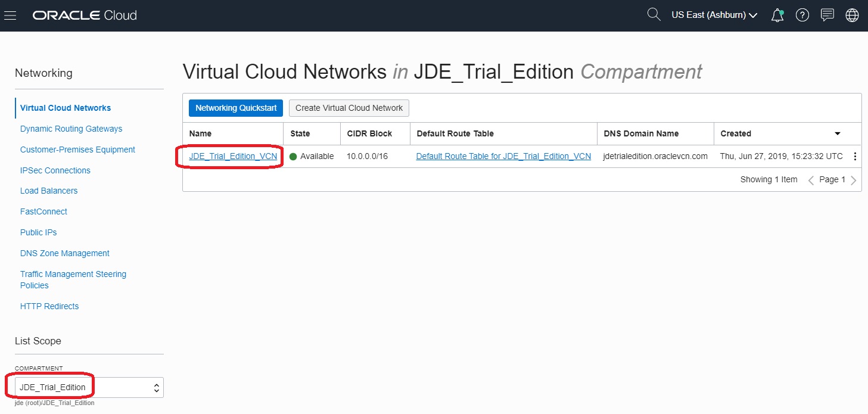
Task: Click the Oracle Cloud logo
Action: [84, 15]
